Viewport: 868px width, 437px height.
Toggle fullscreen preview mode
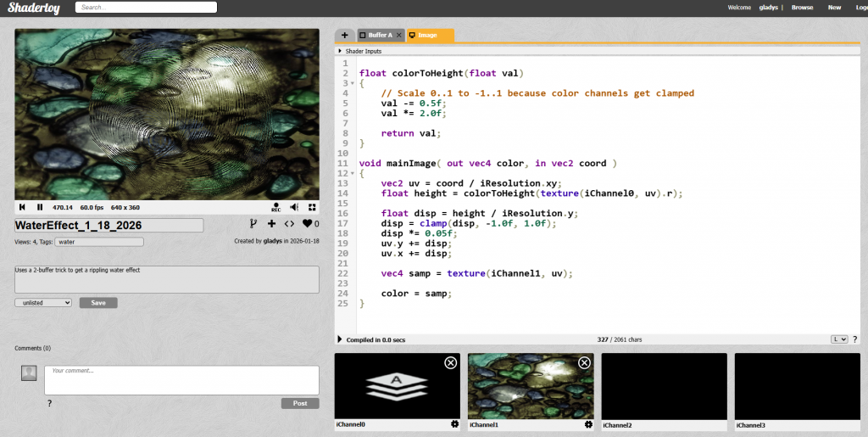tap(312, 207)
